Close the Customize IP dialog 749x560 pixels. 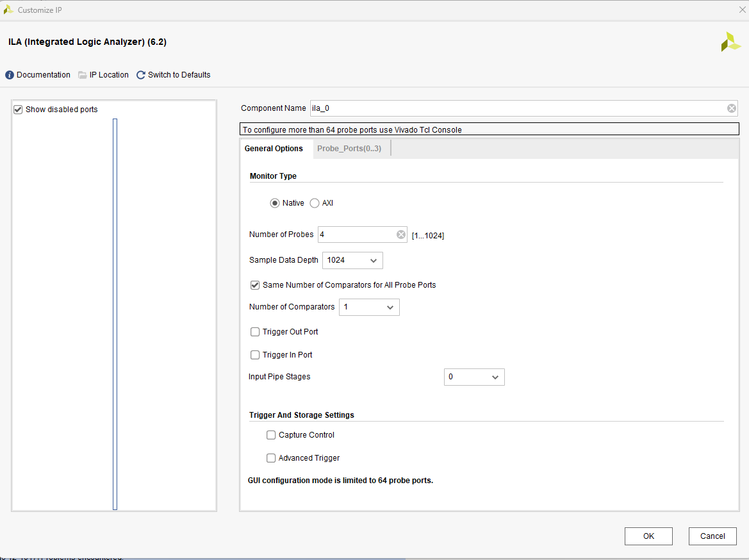click(743, 10)
